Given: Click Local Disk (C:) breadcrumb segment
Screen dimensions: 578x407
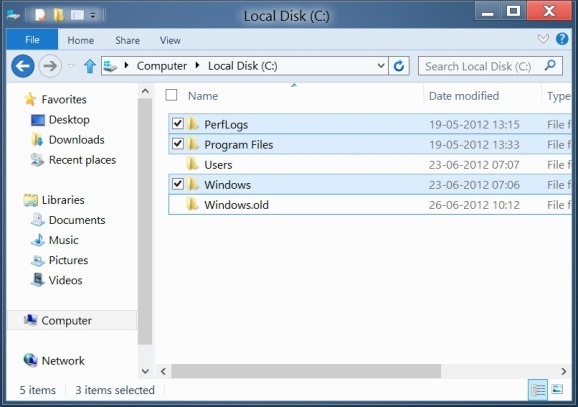Looking at the screenshot, I should [x=243, y=66].
